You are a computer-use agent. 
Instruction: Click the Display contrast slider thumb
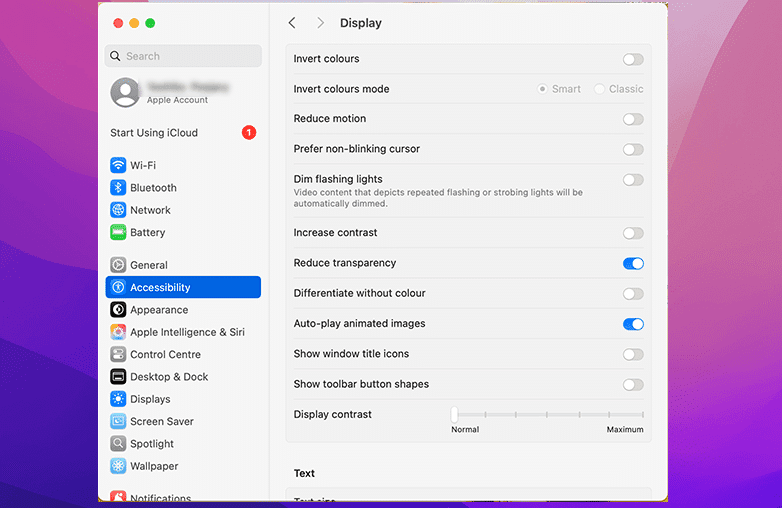[x=454, y=414]
